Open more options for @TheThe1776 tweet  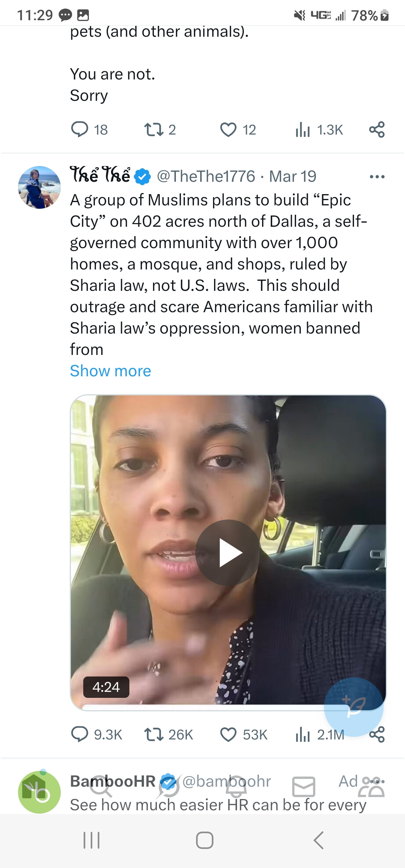click(377, 177)
